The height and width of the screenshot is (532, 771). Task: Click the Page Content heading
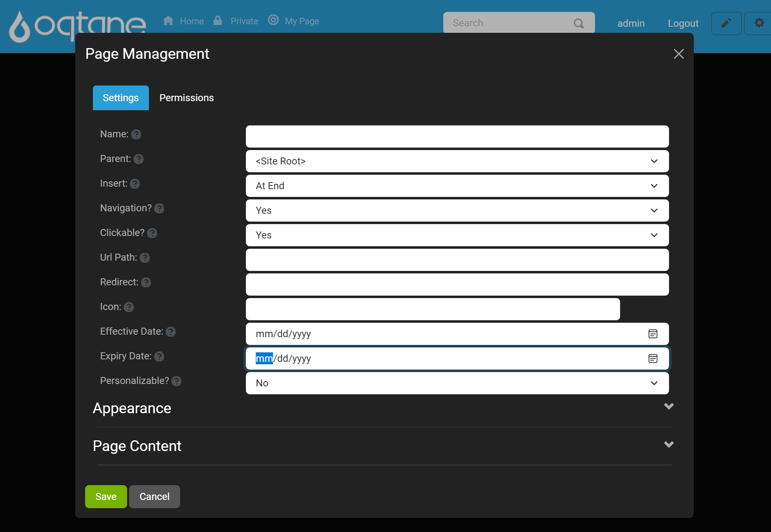(x=137, y=446)
